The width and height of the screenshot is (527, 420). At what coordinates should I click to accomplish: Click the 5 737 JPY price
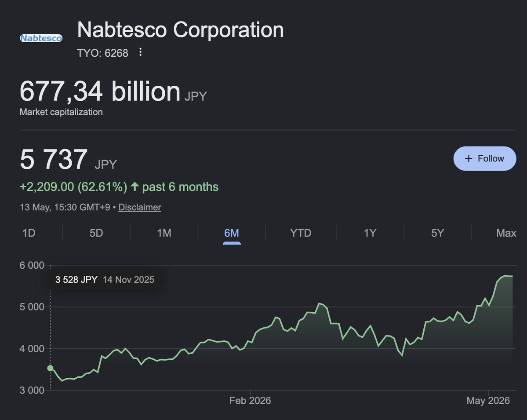[68, 159]
